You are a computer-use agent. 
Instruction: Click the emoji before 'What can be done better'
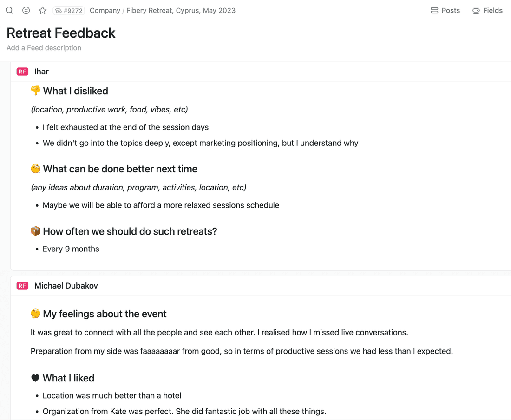pyautogui.click(x=35, y=169)
